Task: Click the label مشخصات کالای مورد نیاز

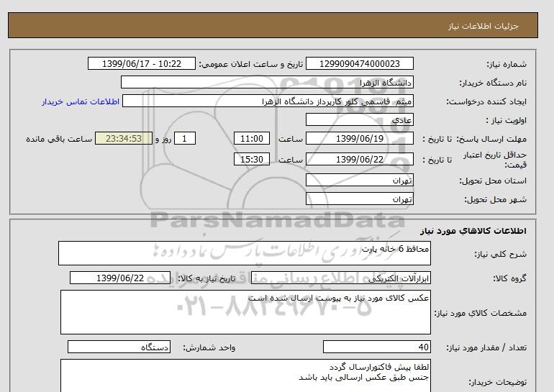Action: pyautogui.click(x=480, y=313)
